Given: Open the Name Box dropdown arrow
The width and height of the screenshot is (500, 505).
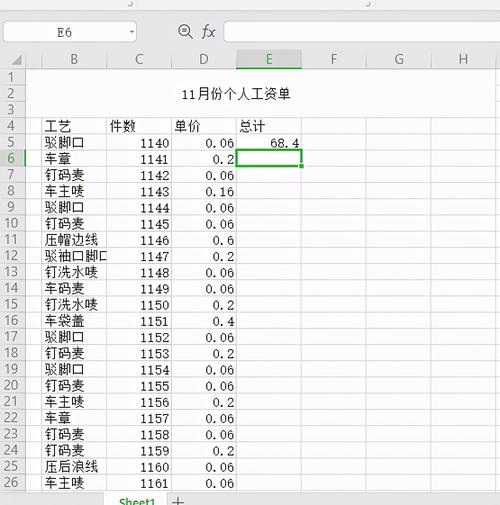Looking at the screenshot, I should (x=132, y=32).
